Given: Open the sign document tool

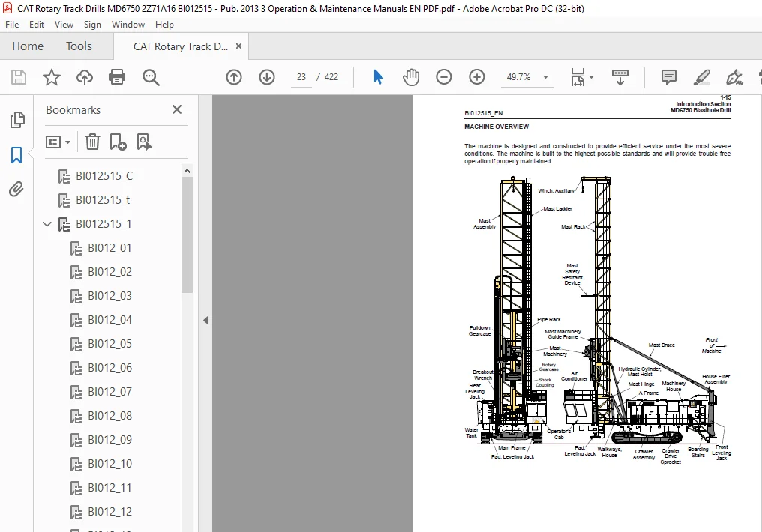Looking at the screenshot, I should pos(734,77).
